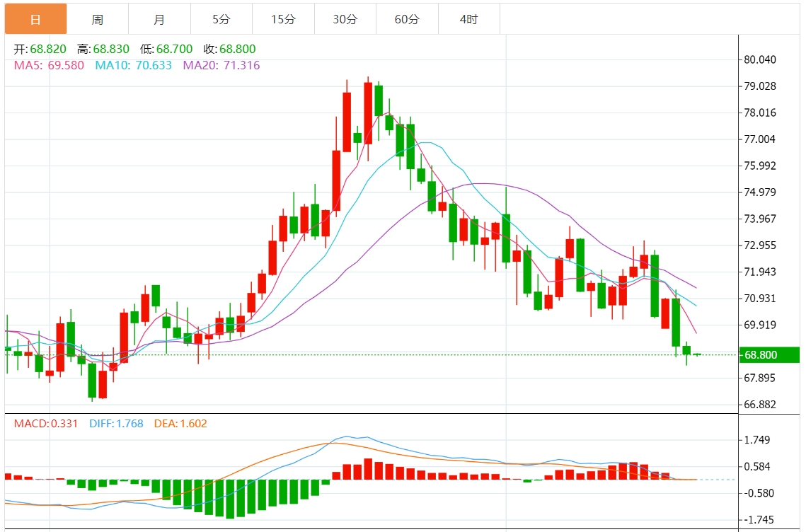The image size is (806, 532).
Task: Click the 73.967 price axis label
Action: click(760, 219)
